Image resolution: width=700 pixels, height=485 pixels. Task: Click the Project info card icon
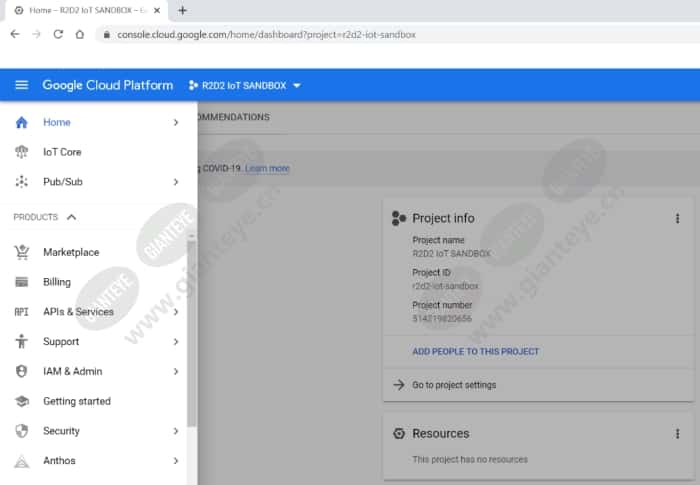click(399, 218)
